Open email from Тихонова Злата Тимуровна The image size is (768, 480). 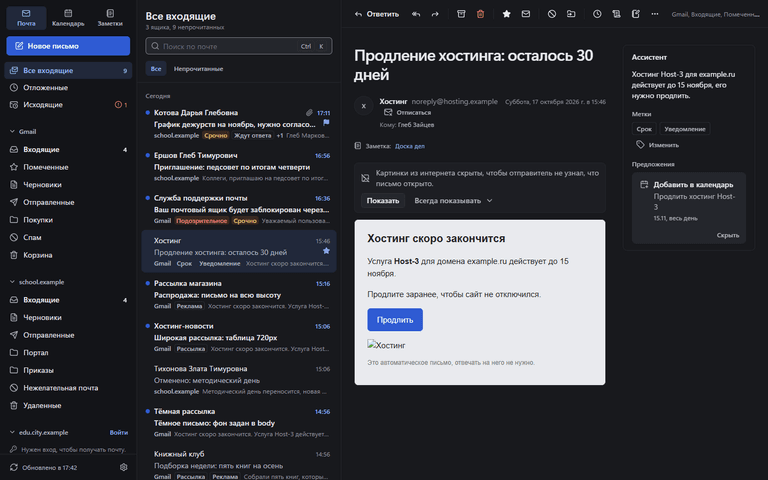[x=239, y=380]
